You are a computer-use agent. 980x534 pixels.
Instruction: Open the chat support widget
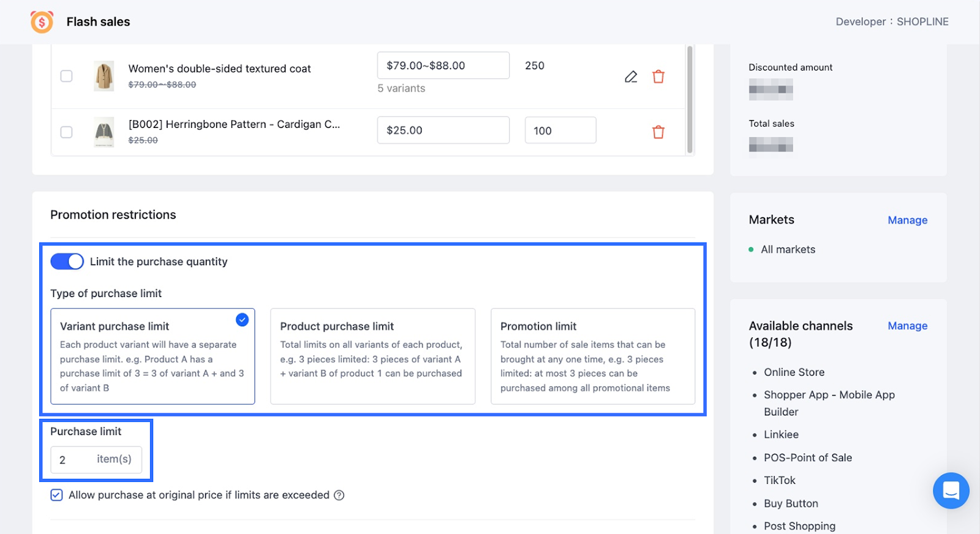coord(951,491)
